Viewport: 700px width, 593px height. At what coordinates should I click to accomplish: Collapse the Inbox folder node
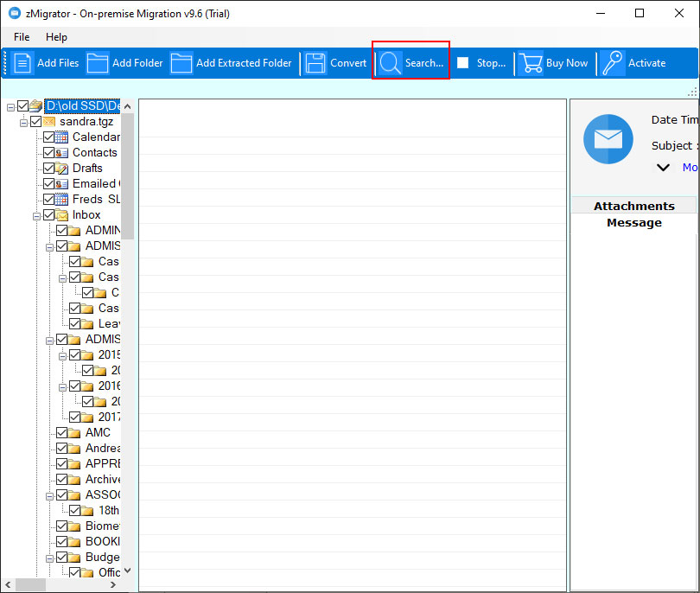pos(36,217)
